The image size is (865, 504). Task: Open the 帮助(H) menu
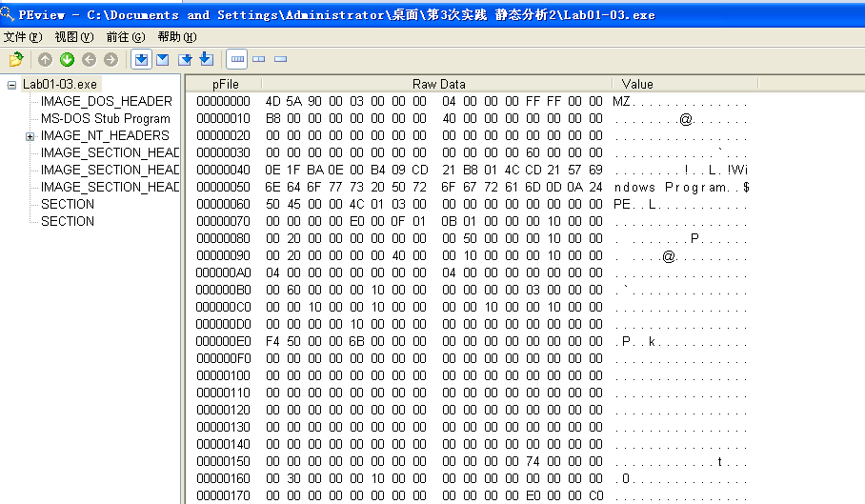pos(177,37)
